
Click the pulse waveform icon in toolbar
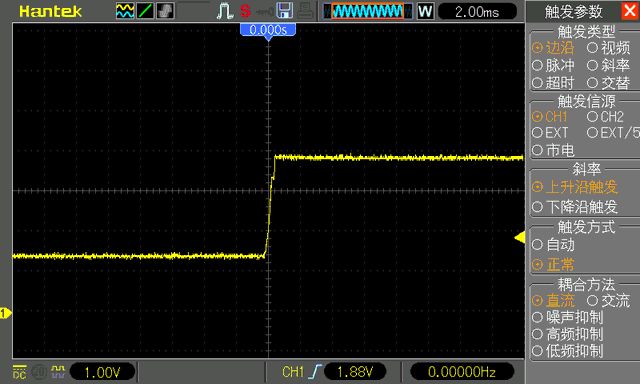[x=224, y=11]
